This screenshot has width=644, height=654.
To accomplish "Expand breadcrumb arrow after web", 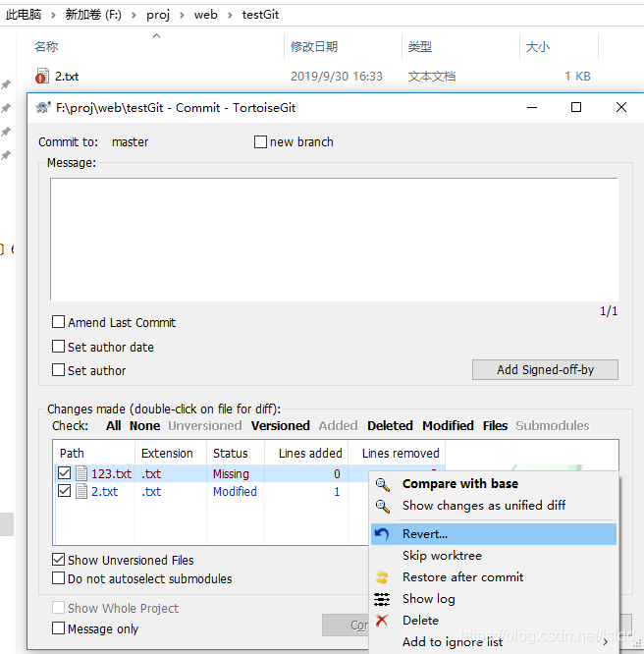I will coord(230,16).
